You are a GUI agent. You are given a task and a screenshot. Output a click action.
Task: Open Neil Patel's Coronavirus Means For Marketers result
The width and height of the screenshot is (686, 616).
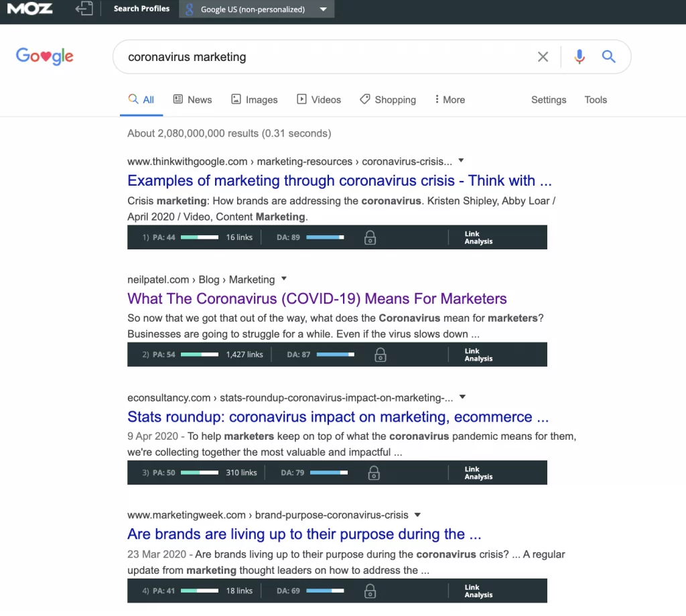pos(317,299)
